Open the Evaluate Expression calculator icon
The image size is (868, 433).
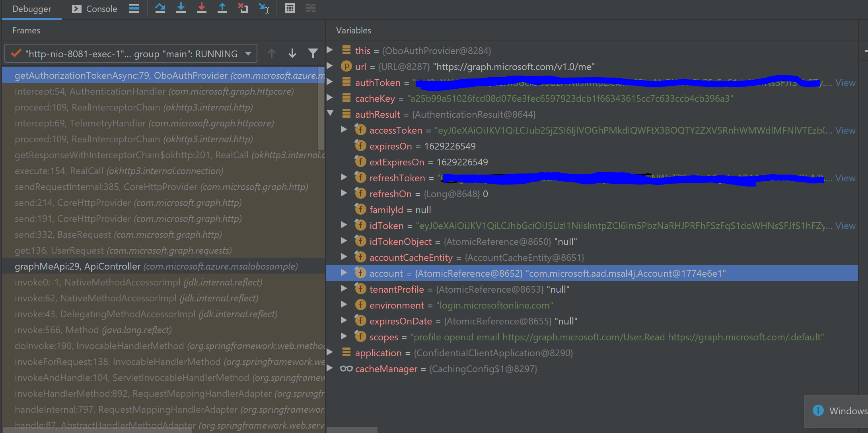[x=290, y=8]
